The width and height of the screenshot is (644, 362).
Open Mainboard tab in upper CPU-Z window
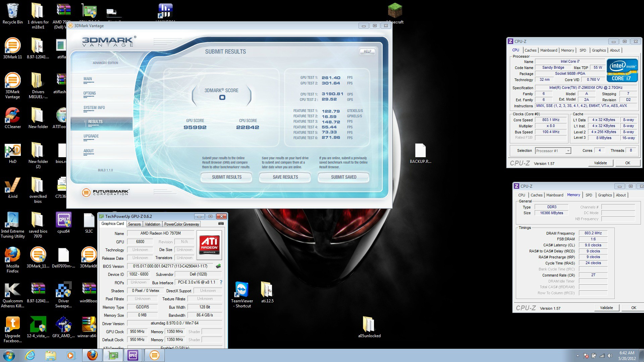549,50
